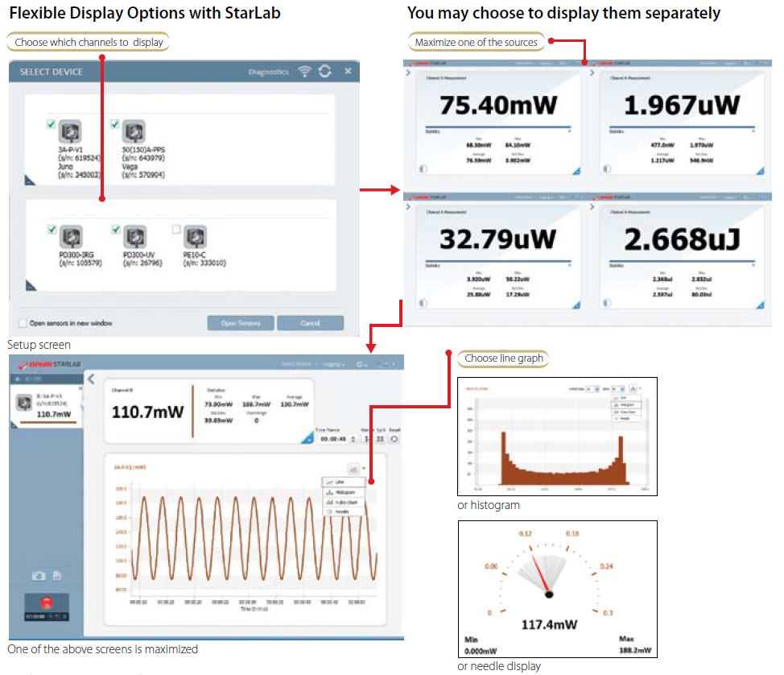This screenshot has width=784, height=675.
Task: Click blue corner maximize icon on 75.40mW panel
Action: tap(576, 171)
